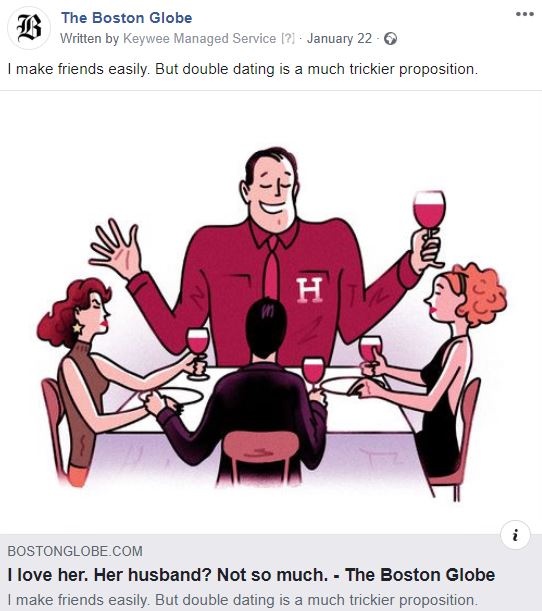Click the post caption about double dating
Viewport: 542px width, 611px height.
[x=242, y=69]
